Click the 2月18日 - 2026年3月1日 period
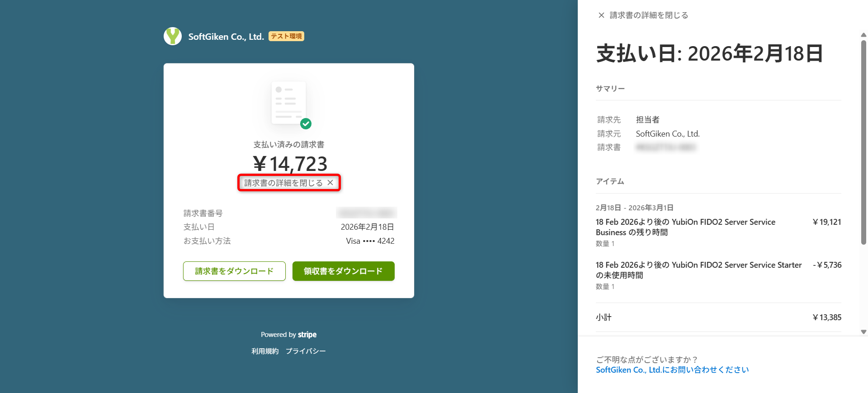Viewport: 868px width, 393px height. point(635,208)
